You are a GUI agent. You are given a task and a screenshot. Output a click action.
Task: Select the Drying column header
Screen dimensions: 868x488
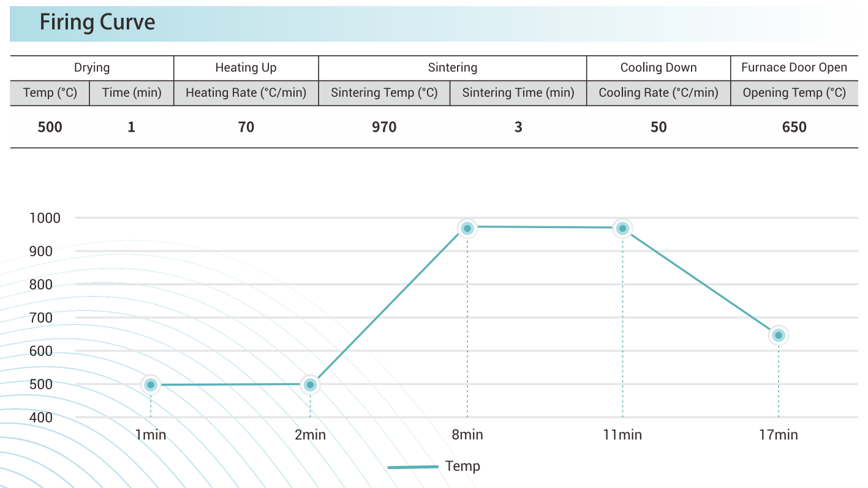coord(92,67)
